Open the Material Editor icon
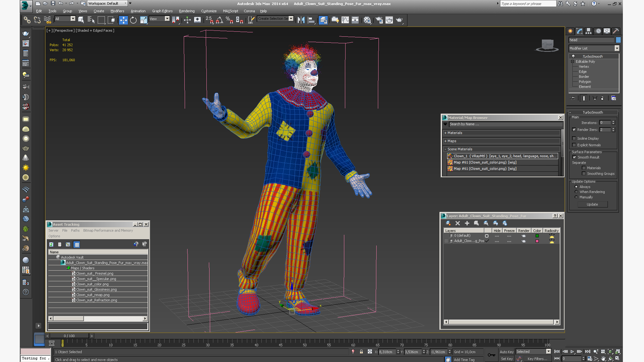 pyautogui.click(x=367, y=20)
